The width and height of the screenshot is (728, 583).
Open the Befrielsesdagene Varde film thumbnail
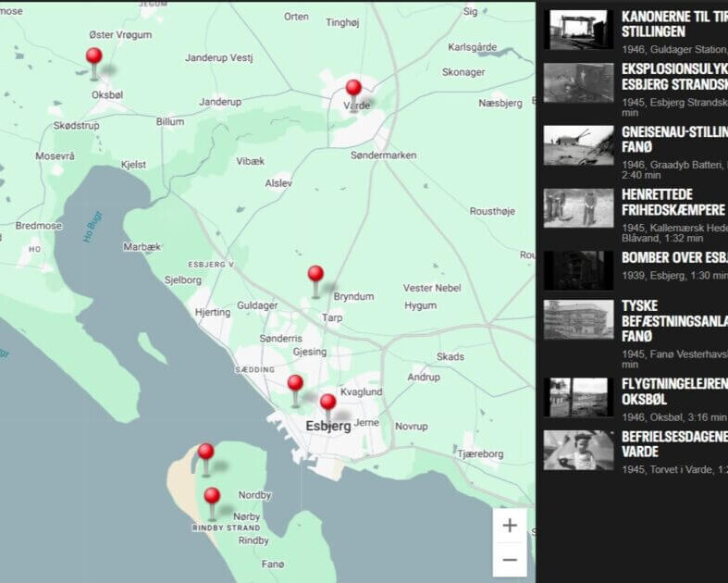[578, 450]
